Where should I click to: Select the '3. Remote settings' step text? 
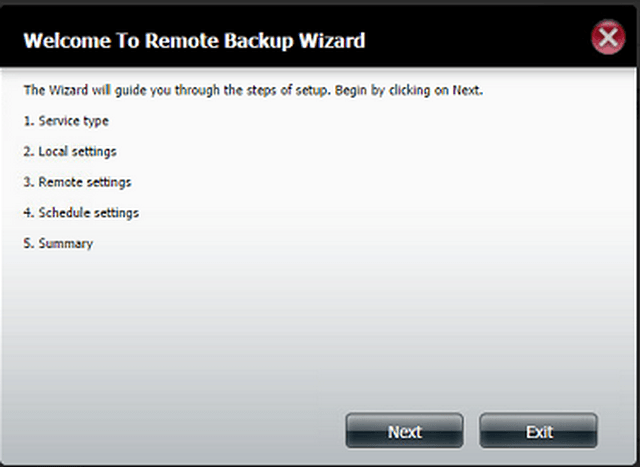77,182
